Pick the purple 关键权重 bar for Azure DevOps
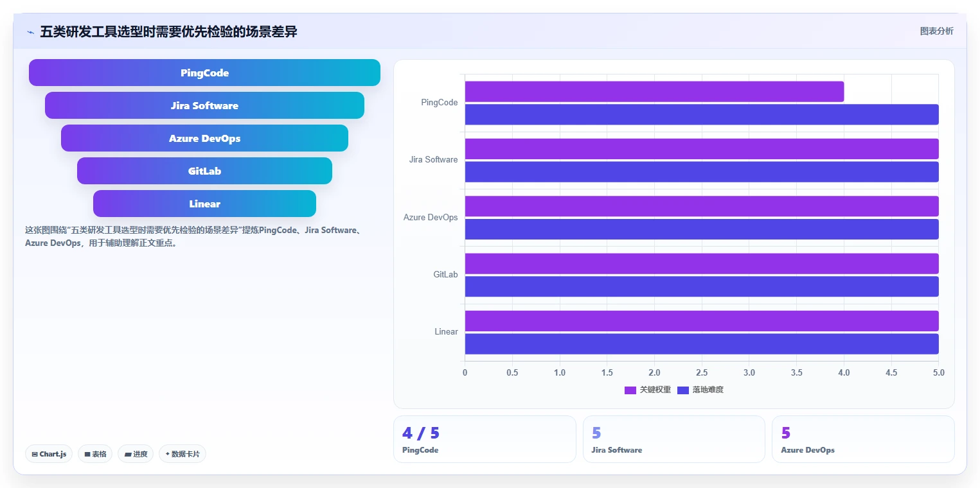The image size is (980, 488). (x=702, y=206)
